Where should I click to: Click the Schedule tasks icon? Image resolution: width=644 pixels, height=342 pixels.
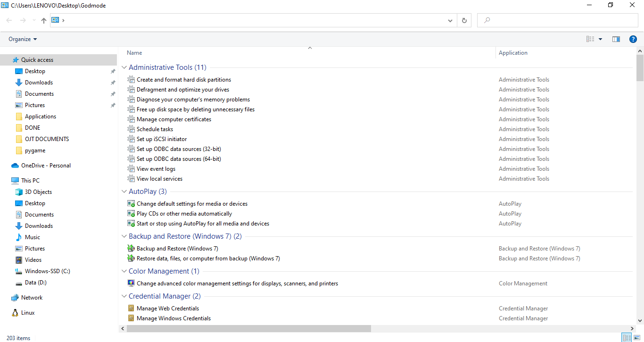click(131, 129)
